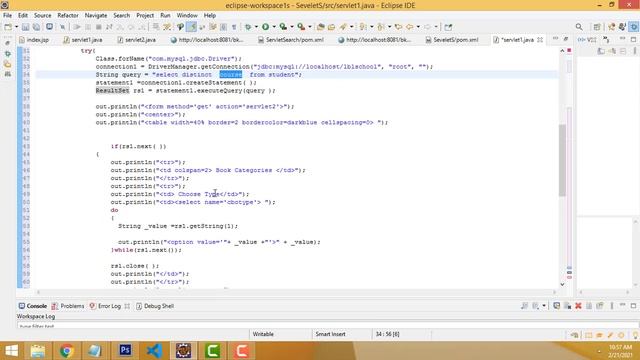The height and width of the screenshot is (360, 640).
Task: Click the Open Terminal toolbar icon
Action: [x=49, y=27]
